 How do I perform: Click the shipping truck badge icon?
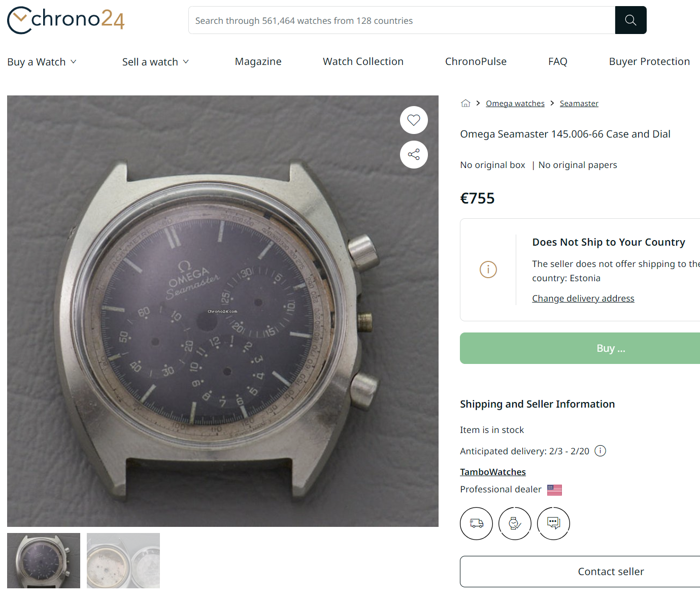[x=476, y=523]
